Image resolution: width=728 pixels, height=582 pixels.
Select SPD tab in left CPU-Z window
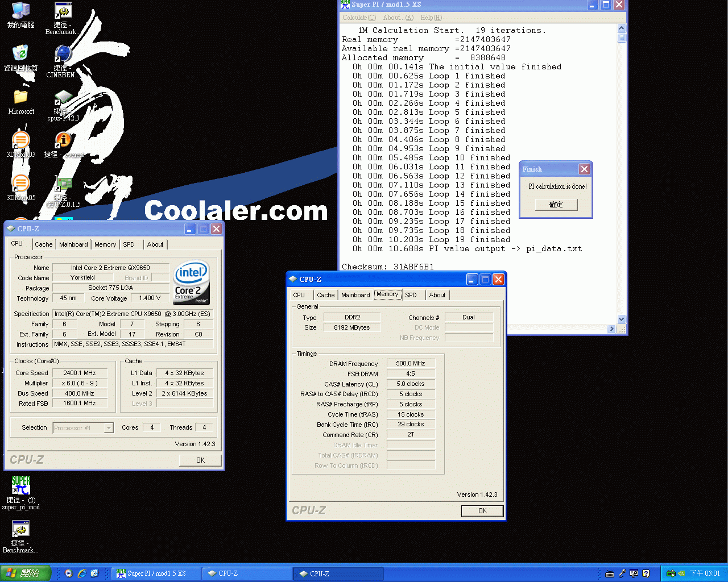[x=129, y=244]
